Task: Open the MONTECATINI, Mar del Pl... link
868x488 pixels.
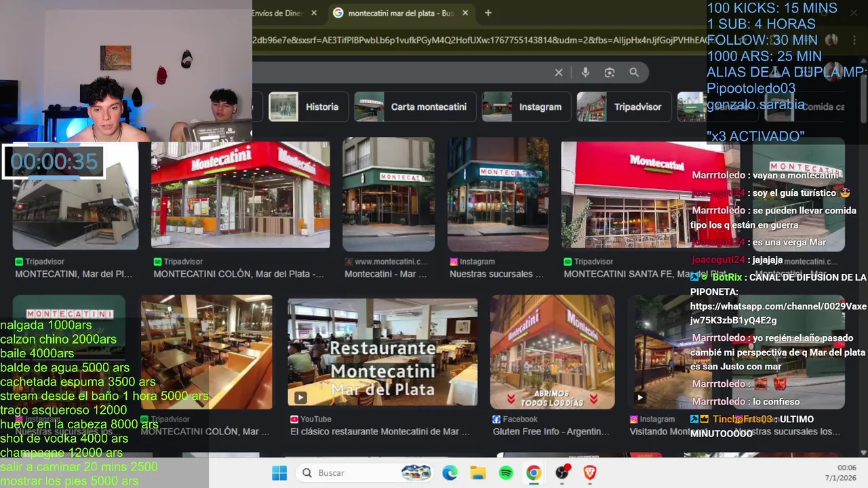Action: [x=73, y=274]
